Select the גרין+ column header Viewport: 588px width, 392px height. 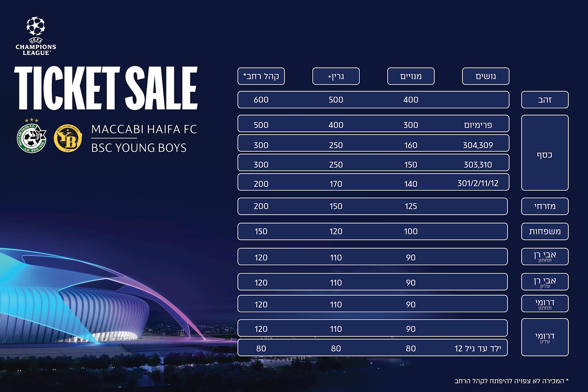(x=336, y=76)
